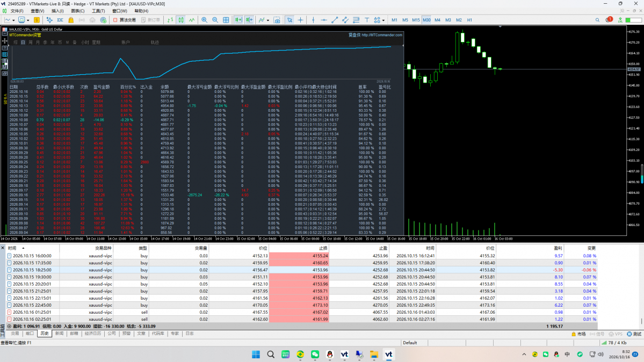The height and width of the screenshot is (362, 644).
Task: Open the 图表(C) menu
Action: [78, 11]
